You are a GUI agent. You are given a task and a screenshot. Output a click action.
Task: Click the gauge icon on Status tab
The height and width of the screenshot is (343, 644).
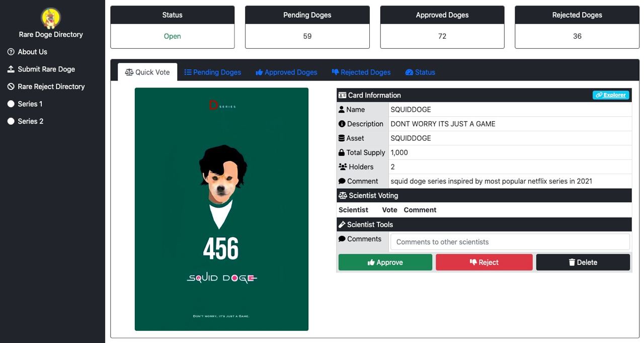pyautogui.click(x=409, y=72)
